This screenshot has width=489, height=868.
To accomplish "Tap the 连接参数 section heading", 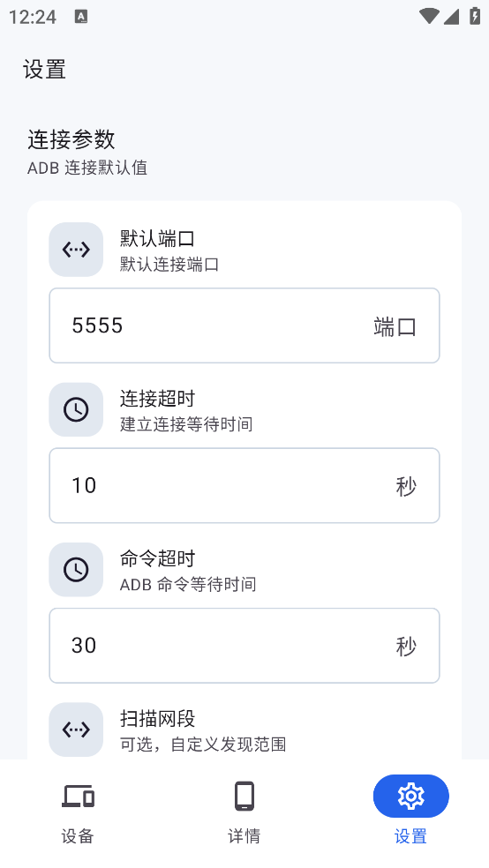I will point(71,139).
